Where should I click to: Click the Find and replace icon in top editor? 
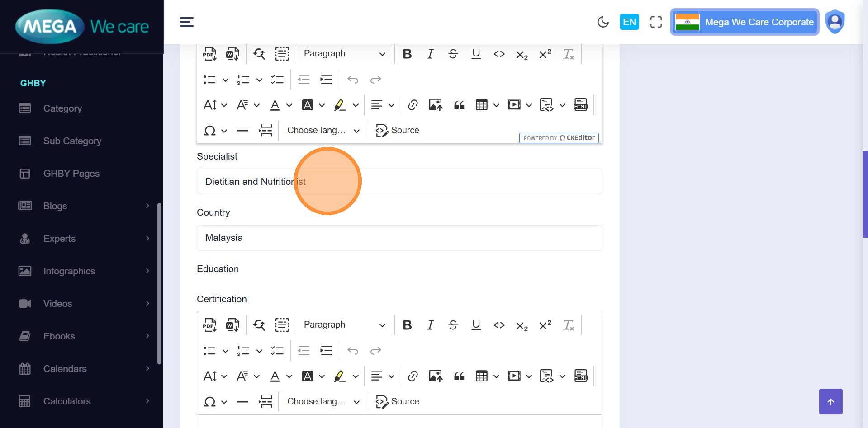(x=259, y=54)
